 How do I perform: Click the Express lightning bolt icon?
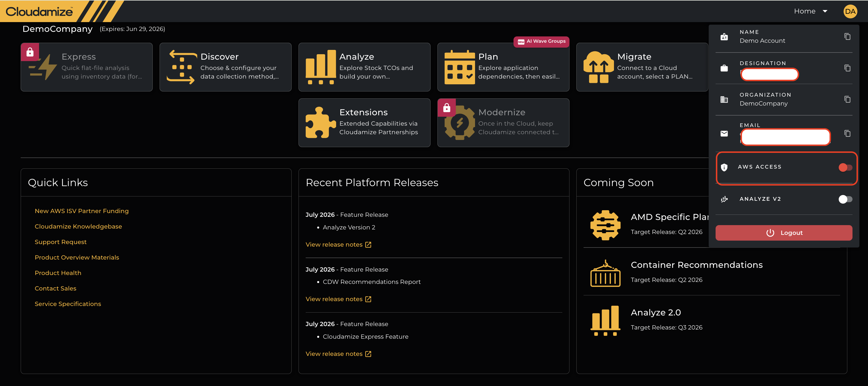click(43, 67)
